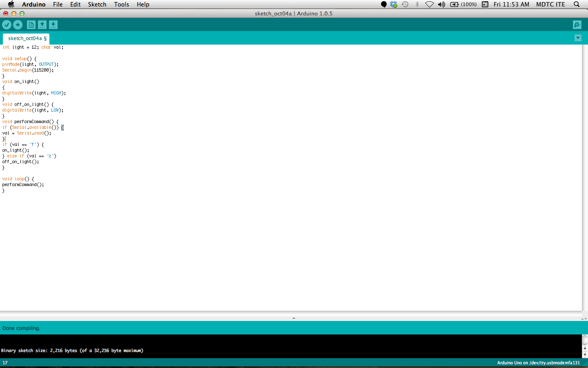This screenshot has width=588, height=368.
Task: Open the tab options dropdown arrow
Action: (x=578, y=38)
